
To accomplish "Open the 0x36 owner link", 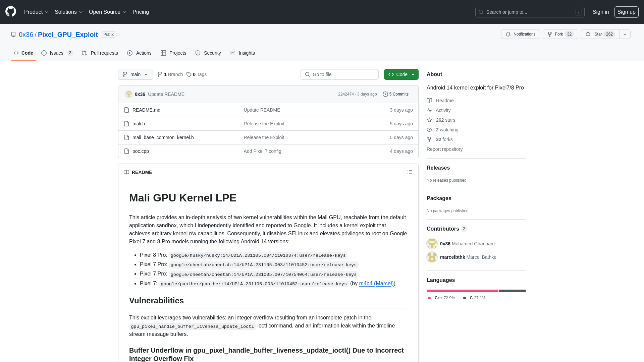I will (x=26, y=35).
